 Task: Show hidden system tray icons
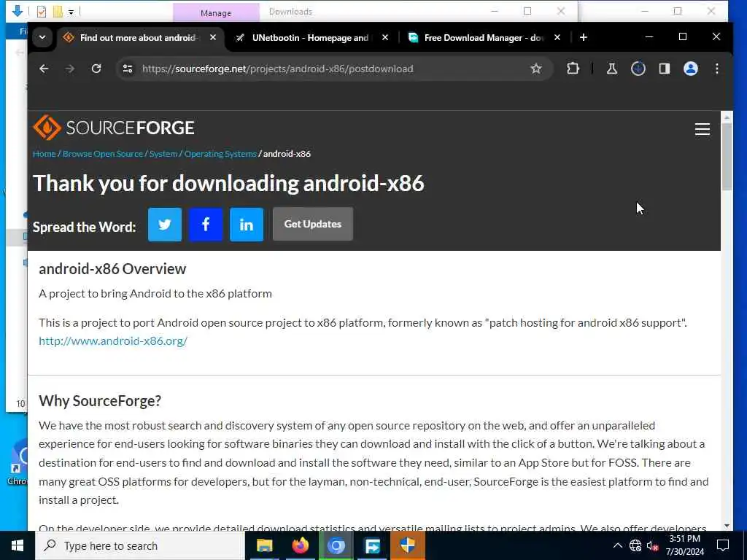617,545
